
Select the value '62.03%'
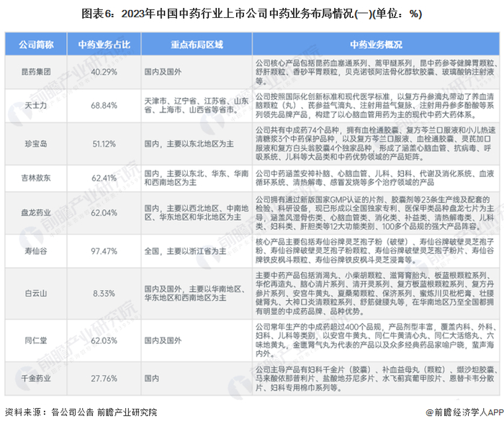click(x=104, y=340)
